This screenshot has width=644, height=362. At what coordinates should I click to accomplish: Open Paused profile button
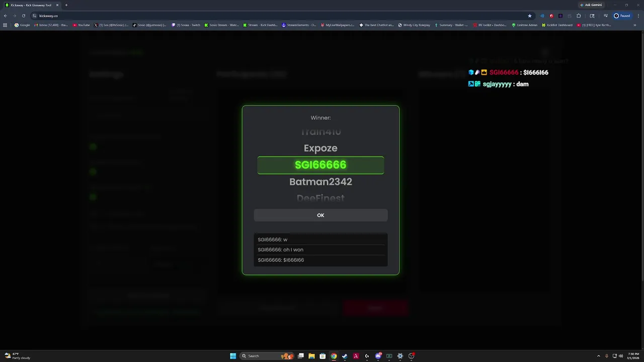(622, 16)
